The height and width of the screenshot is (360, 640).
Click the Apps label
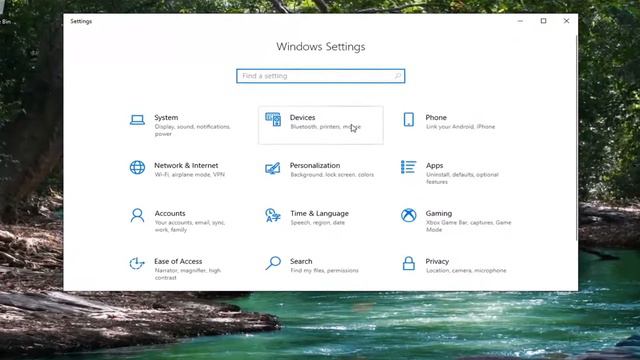point(434,166)
